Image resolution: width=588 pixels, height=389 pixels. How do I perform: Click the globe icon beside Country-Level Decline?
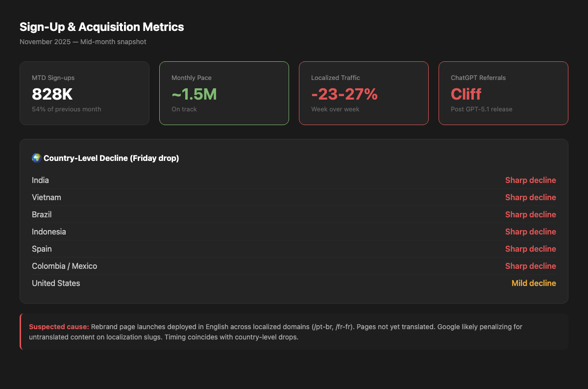36,158
